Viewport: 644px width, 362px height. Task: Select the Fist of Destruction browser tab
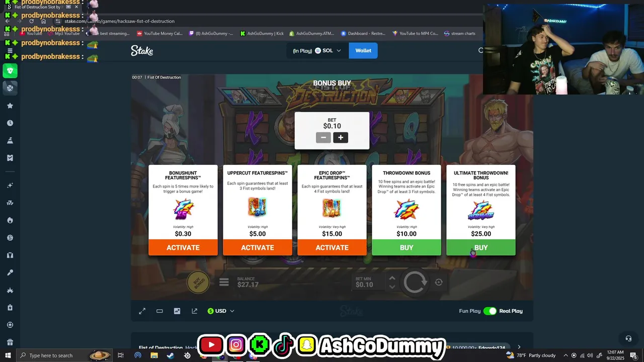pos(42,7)
